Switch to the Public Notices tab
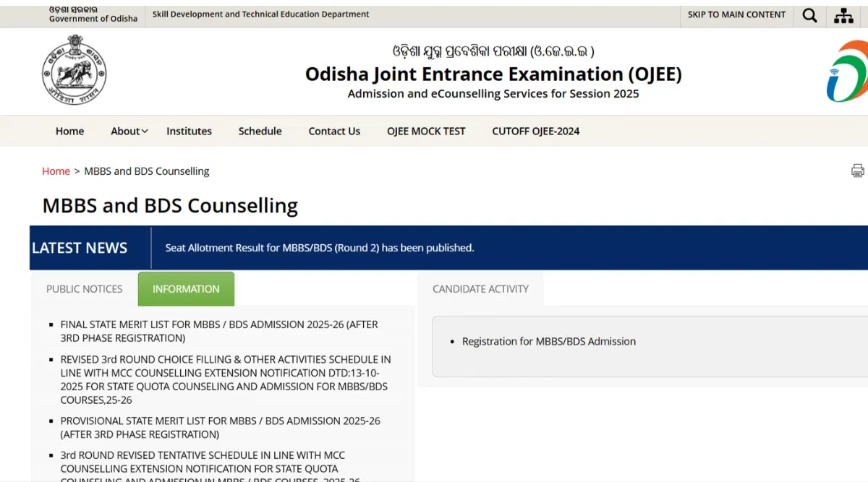The height and width of the screenshot is (482, 868). click(84, 289)
